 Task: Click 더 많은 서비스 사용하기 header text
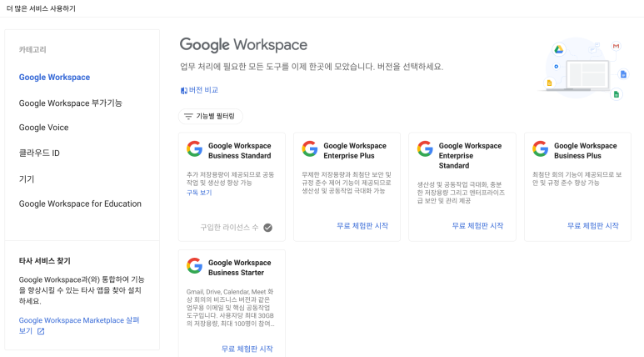(x=41, y=8)
